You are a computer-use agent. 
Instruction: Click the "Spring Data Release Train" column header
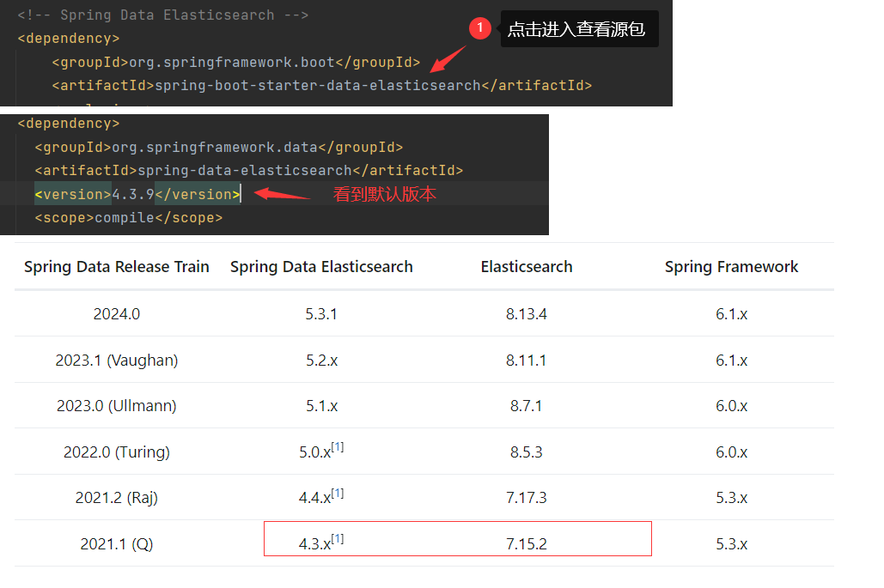point(117,267)
